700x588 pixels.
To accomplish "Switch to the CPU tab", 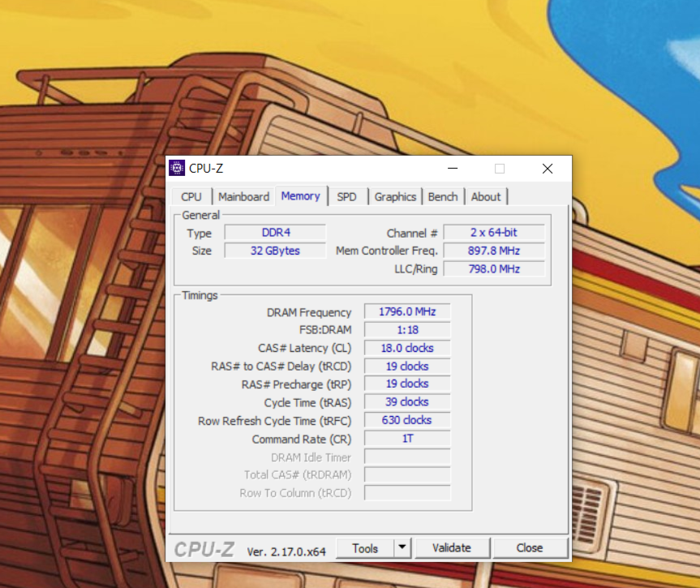I will [191, 196].
